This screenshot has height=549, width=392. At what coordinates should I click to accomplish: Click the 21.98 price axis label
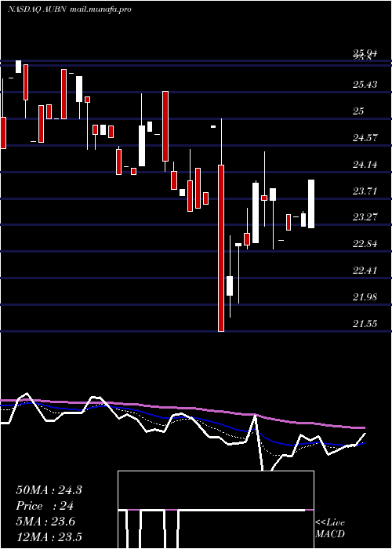point(365,297)
